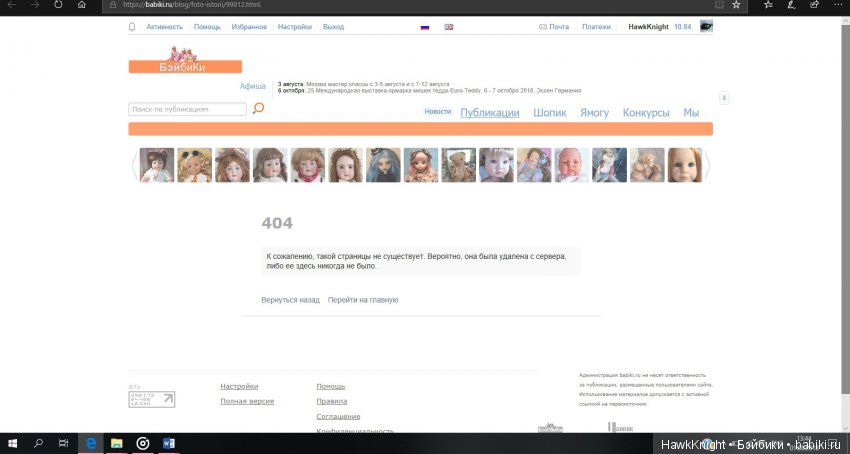Expand the small panel toggle beside Афиша
Screen dimensions: 850x454
(x=724, y=98)
